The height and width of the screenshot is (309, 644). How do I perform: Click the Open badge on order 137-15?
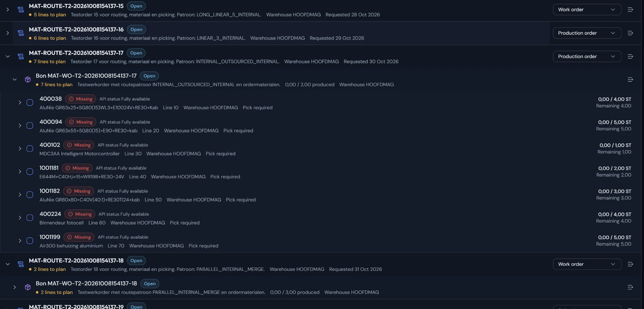click(136, 6)
